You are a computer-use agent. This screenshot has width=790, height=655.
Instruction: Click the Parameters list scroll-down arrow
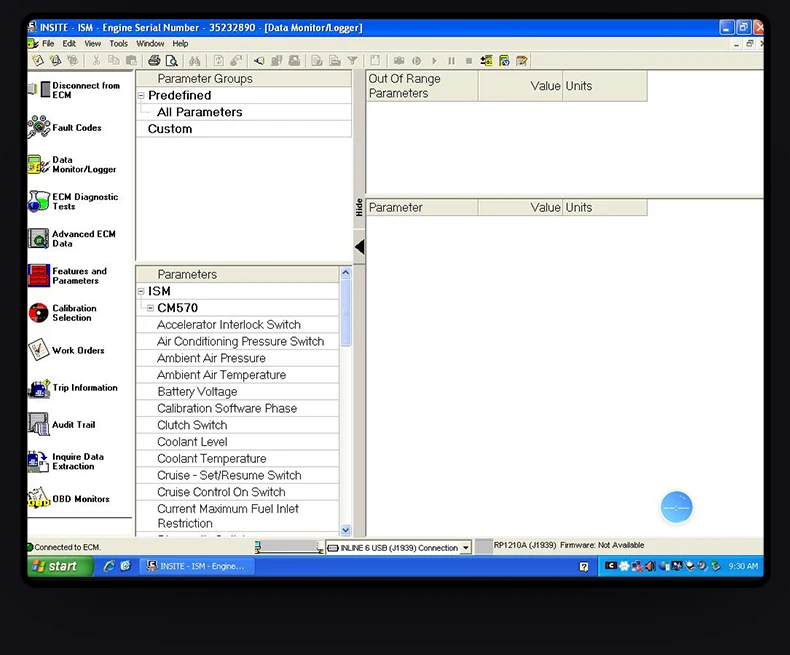[x=346, y=530]
